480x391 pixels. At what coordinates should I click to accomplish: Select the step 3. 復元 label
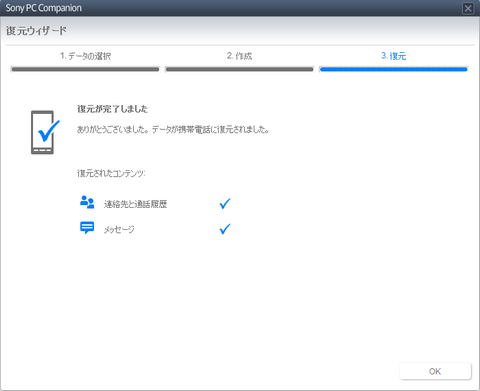(x=393, y=56)
